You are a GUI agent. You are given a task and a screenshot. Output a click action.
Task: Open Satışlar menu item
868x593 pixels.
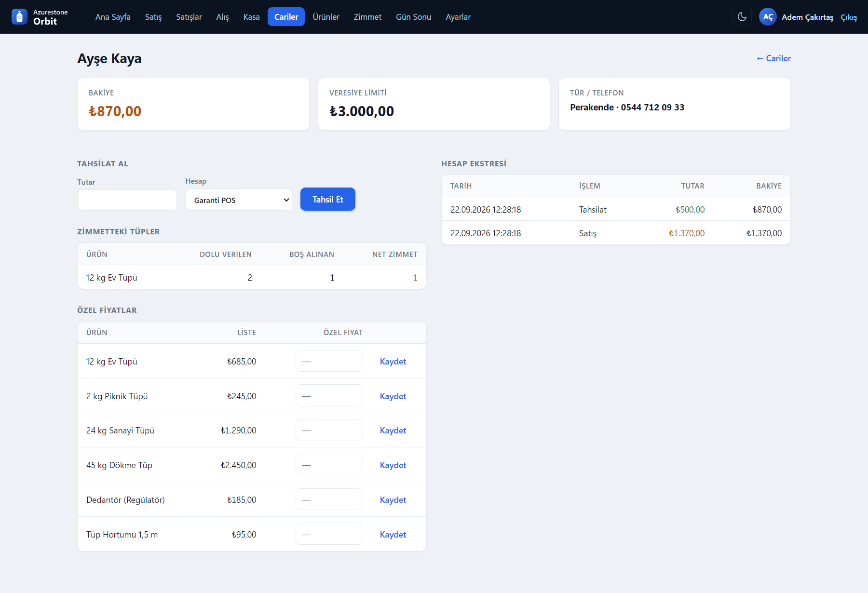pos(189,17)
